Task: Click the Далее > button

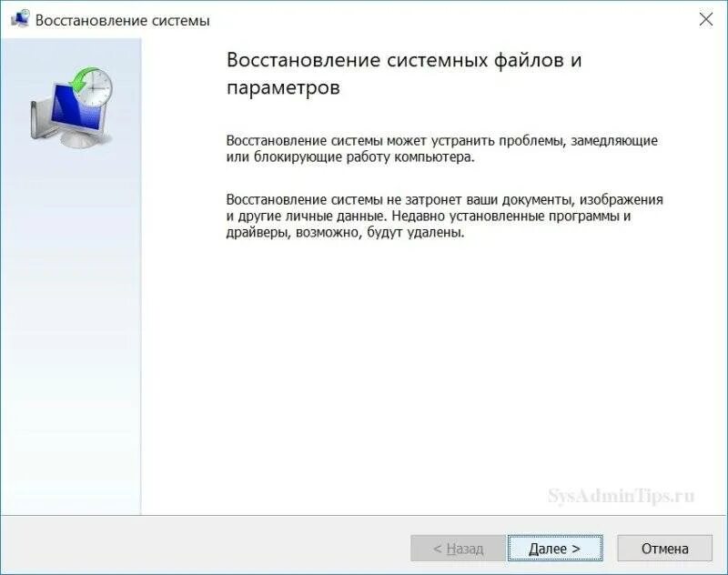Action: (x=555, y=548)
